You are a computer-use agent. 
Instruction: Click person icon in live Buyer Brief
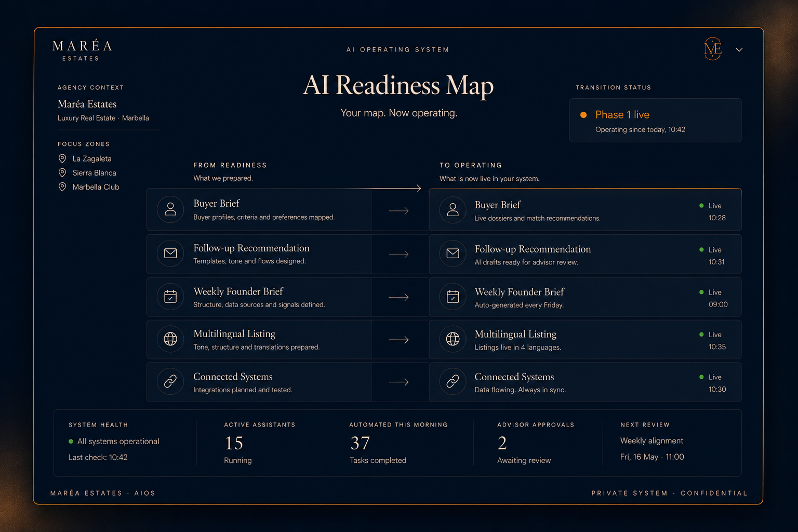tap(453, 210)
